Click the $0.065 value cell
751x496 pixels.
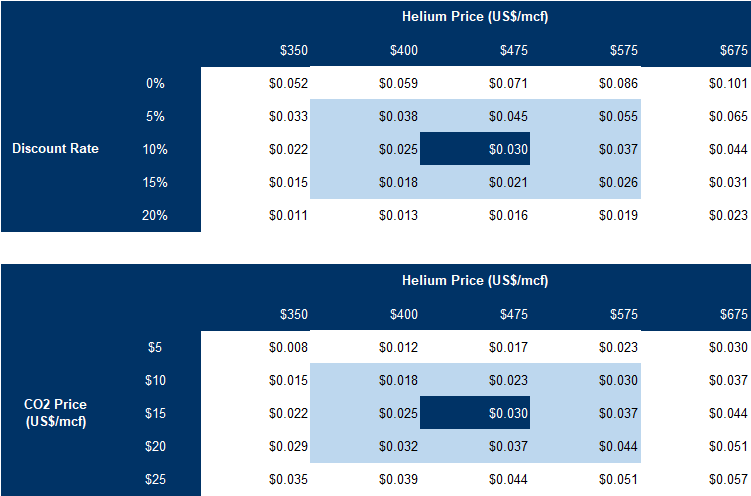729,117
